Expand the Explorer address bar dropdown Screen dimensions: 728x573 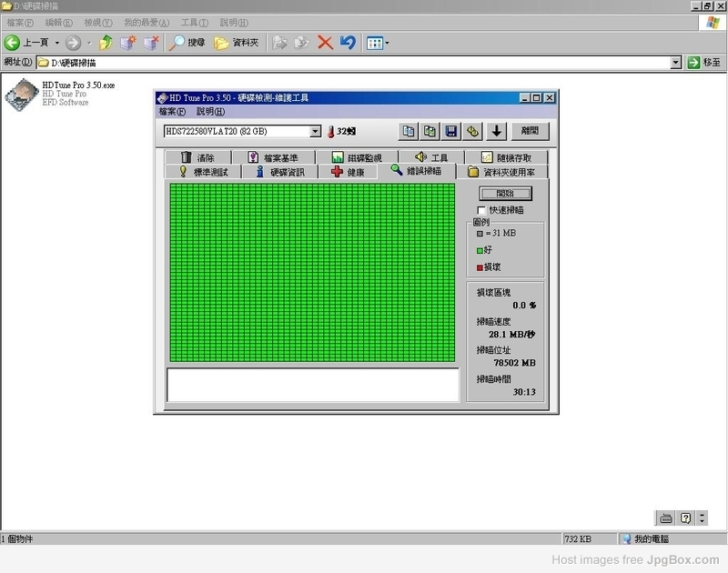[x=675, y=63]
